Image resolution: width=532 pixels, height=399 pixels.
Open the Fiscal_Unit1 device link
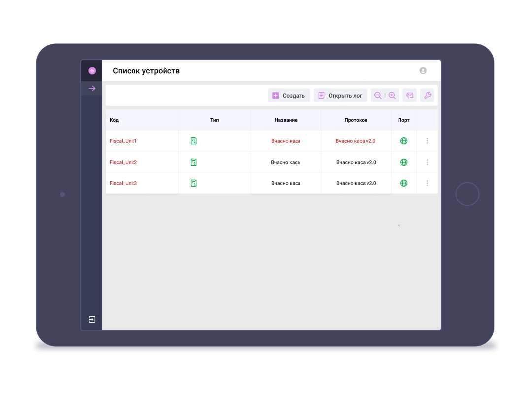(x=123, y=141)
